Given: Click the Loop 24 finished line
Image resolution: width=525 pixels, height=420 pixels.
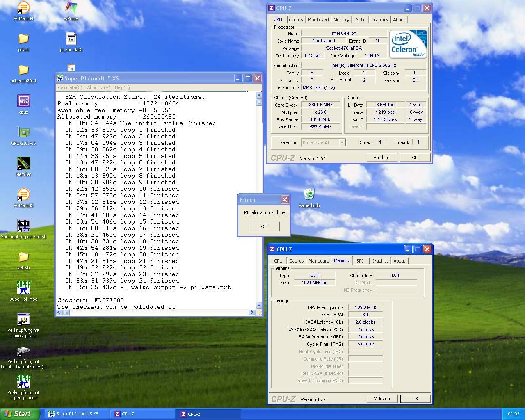Looking at the screenshot, I should tap(122, 281).
